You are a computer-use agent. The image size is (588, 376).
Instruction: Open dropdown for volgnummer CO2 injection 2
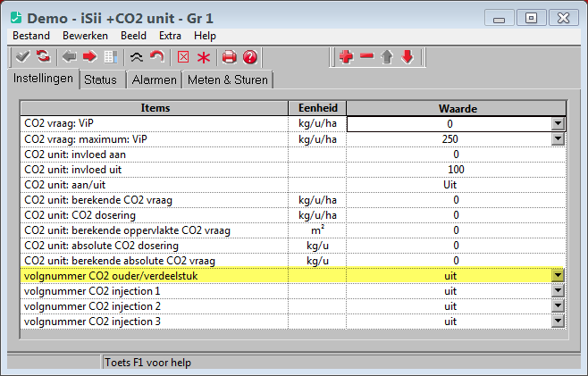click(558, 306)
